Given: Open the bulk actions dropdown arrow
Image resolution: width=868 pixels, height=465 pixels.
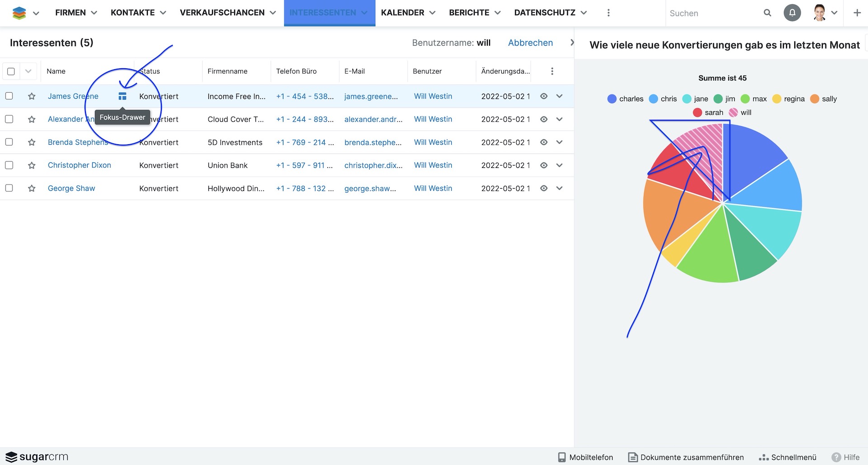Looking at the screenshot, I should pyautogui.click(x=28, y=71).
